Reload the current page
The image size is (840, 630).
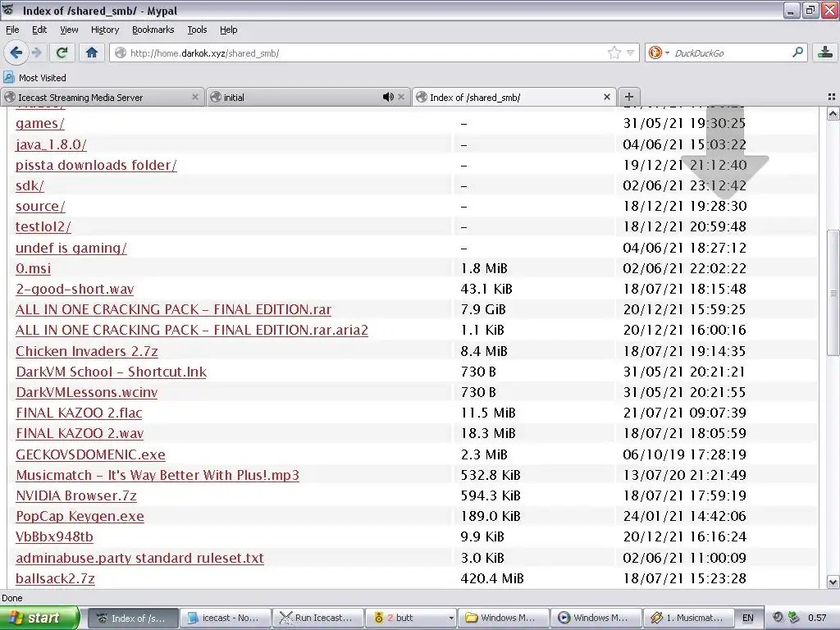click(62, 52)
